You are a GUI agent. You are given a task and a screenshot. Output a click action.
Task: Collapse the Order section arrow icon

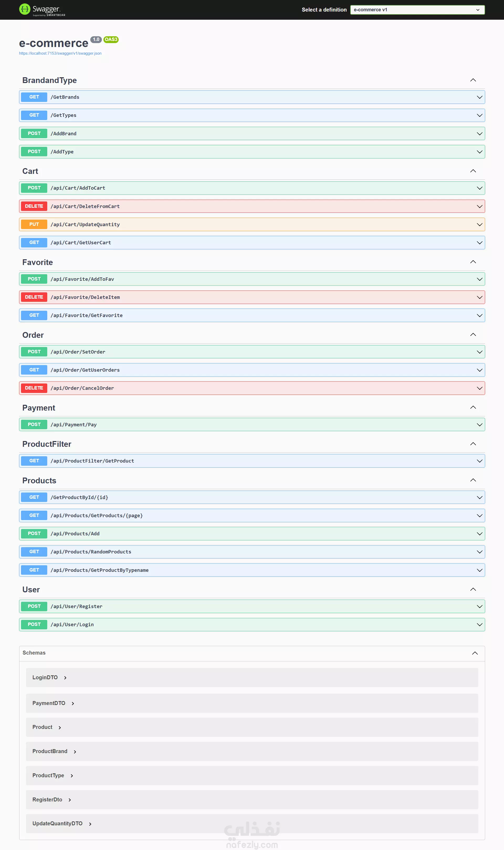coord(473,335)
